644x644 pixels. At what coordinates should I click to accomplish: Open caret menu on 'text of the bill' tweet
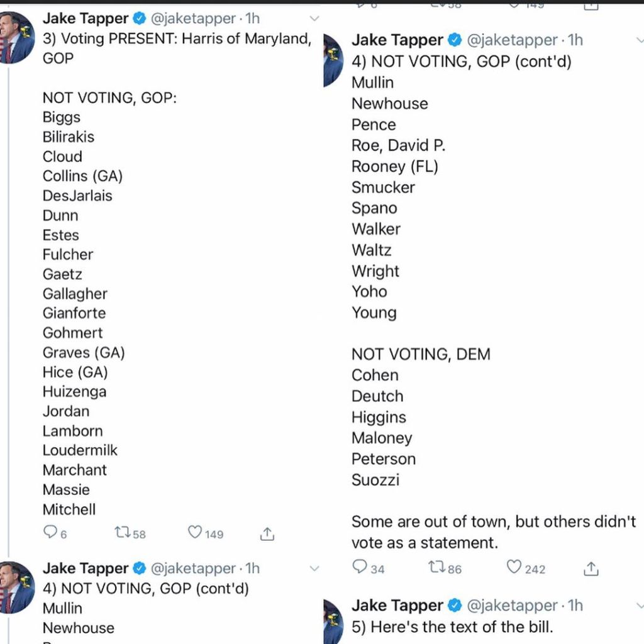pyautogui.click(x=638, y=606)
